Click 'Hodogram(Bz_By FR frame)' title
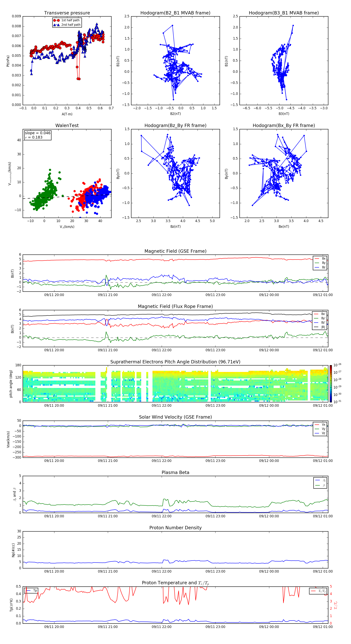The width and height of the screenshot is (351, 644). (x=175, y=125)
